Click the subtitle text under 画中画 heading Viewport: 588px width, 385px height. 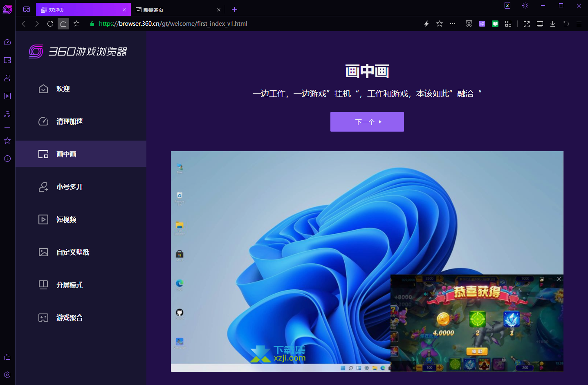(367, 94)
